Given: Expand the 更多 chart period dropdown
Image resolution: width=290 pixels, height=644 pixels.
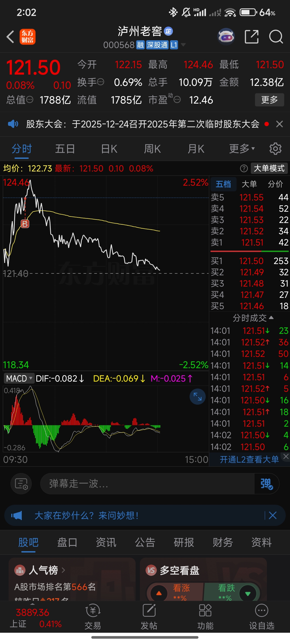Looking at the screenshot, I should pos(242,149).
